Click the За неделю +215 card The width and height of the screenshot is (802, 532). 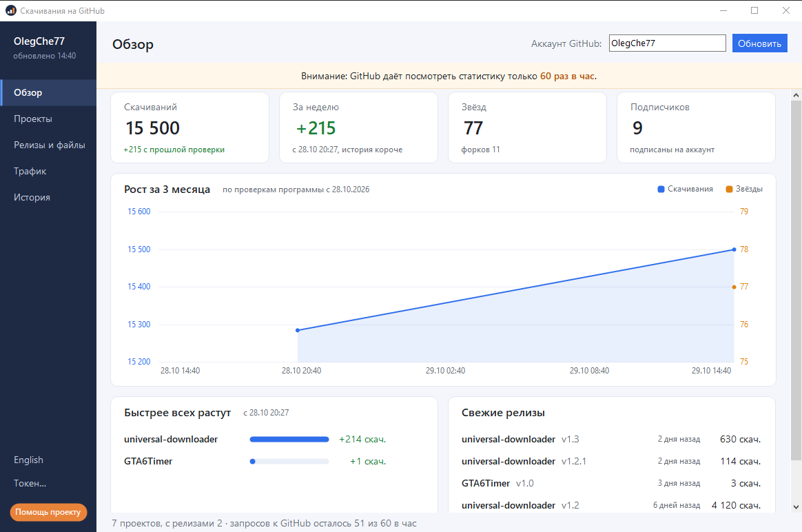[358, 127]
